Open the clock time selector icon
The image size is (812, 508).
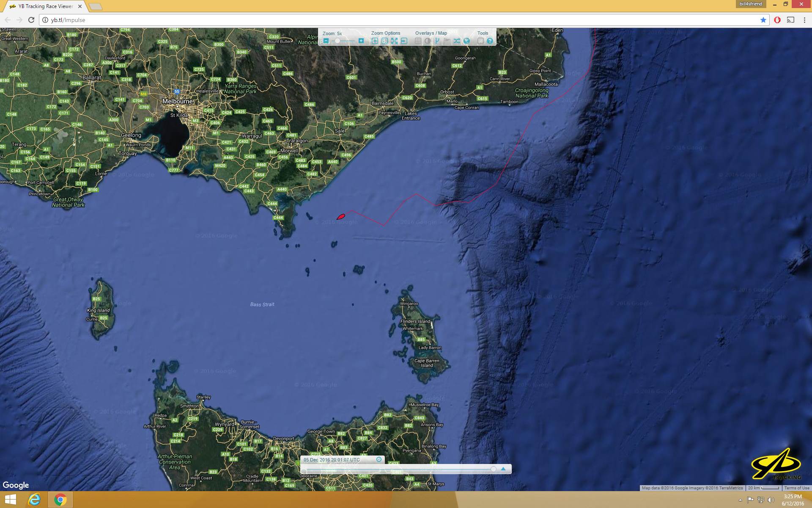tap(379, 459)
